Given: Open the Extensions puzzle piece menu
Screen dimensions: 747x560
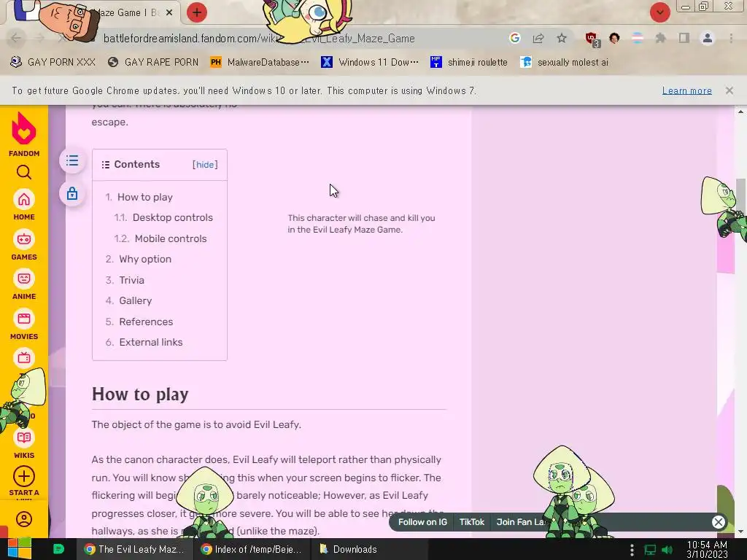Looking at the screenshot, I should click(x=660, y=38).
